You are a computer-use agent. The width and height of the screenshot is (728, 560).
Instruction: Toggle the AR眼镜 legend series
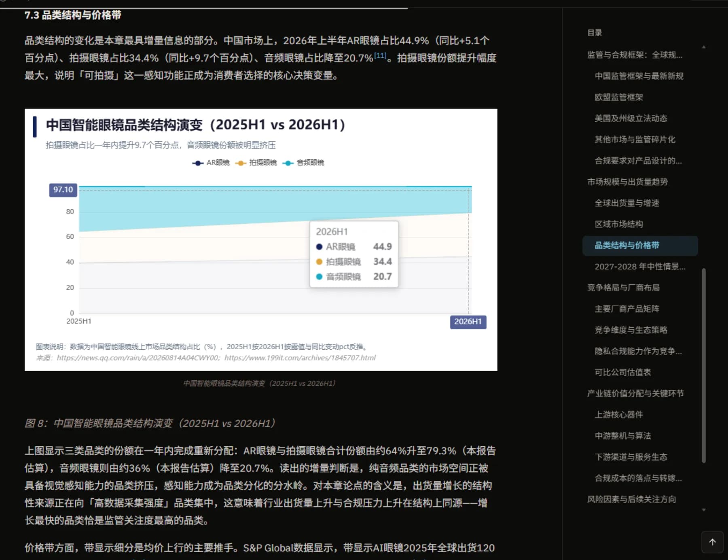point(211,163)
